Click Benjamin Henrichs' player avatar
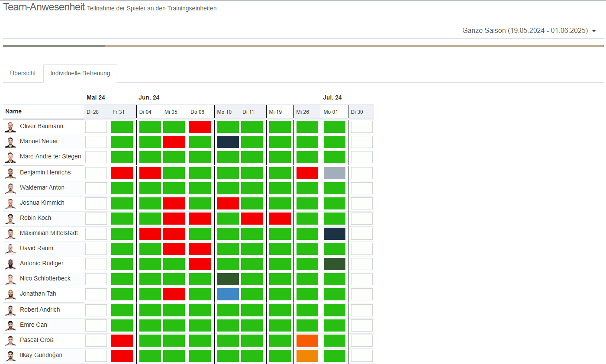606x364 pixels. 10,173
